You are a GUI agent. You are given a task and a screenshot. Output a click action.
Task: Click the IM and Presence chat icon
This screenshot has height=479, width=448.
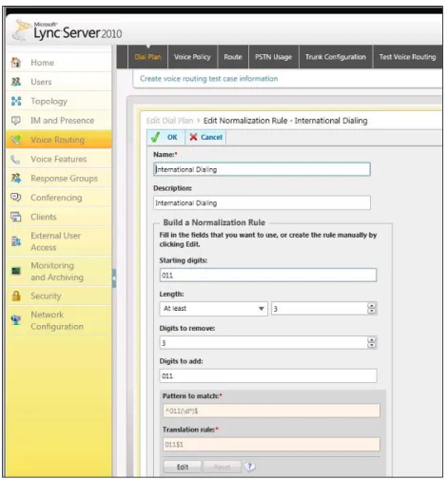[16, 121]
